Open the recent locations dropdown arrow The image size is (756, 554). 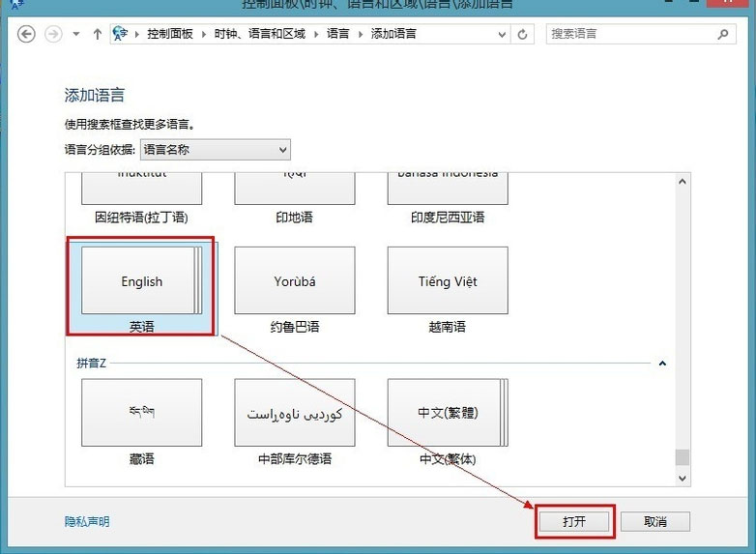76,34
